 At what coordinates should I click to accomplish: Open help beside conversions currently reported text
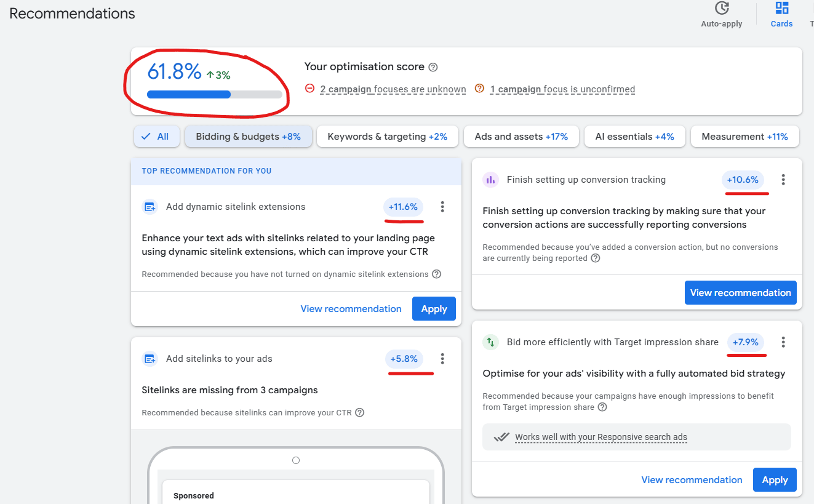pyautogui.click(x=595, y=258)
